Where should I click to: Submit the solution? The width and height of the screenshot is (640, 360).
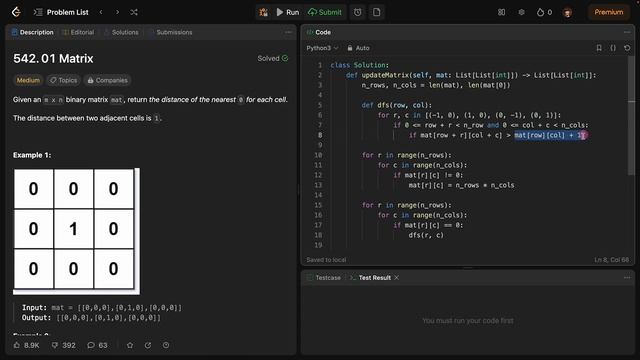pyautogui.click(x=325, y=12)
